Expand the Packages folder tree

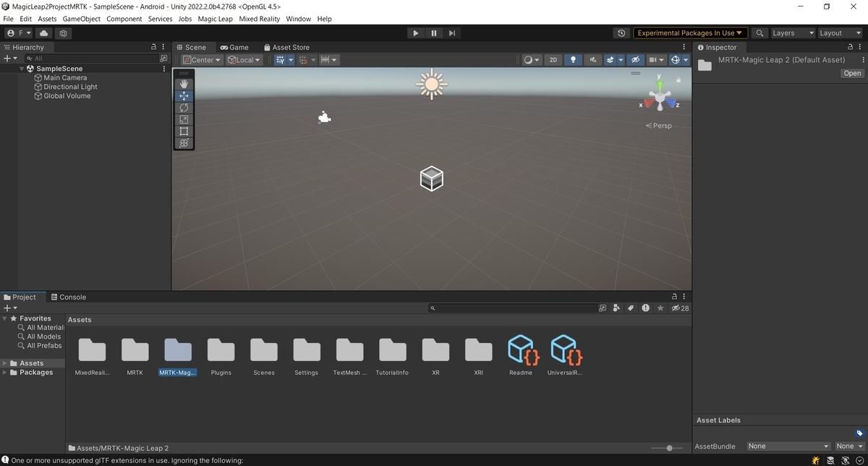[x=5, y=373]
